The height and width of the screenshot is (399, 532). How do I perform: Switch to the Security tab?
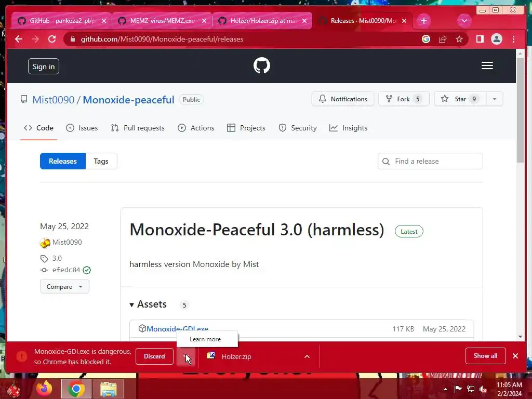pyautogui.click(x=298, y=128)
